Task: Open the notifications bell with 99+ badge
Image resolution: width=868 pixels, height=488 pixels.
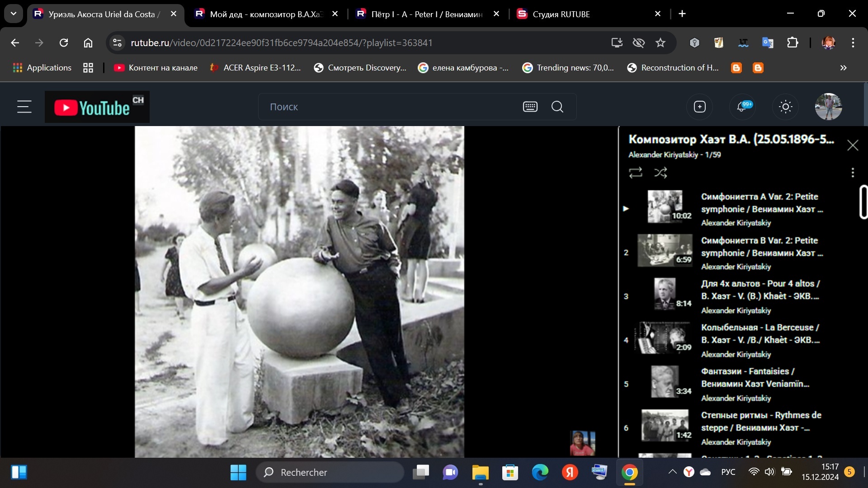Action: (742, 107)
